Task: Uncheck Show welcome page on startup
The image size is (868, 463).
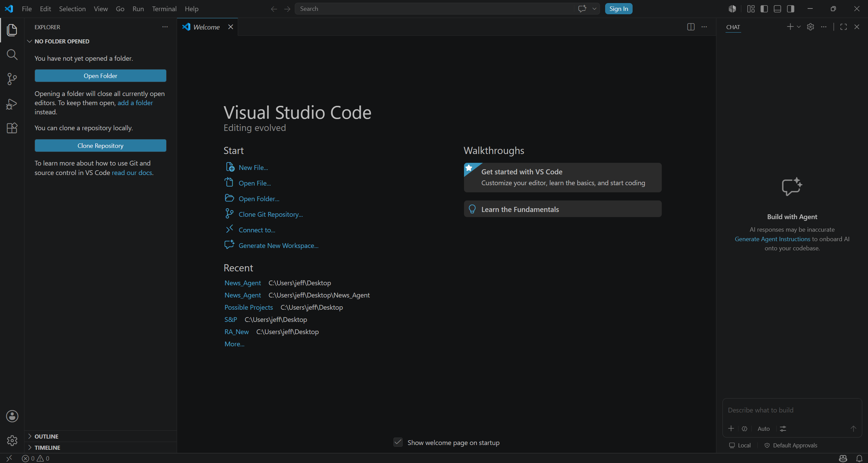Action: click(398, 442)
